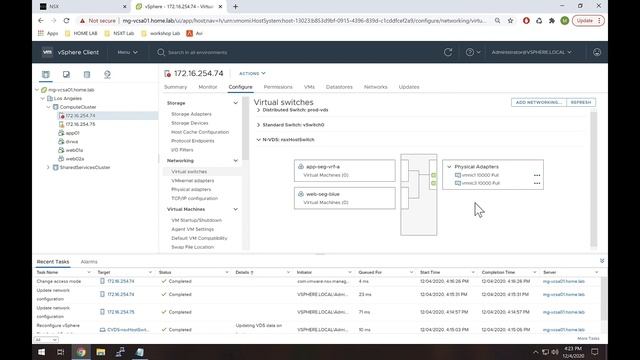Expand Distributed Switch prod-vds section

pos(258,110)
